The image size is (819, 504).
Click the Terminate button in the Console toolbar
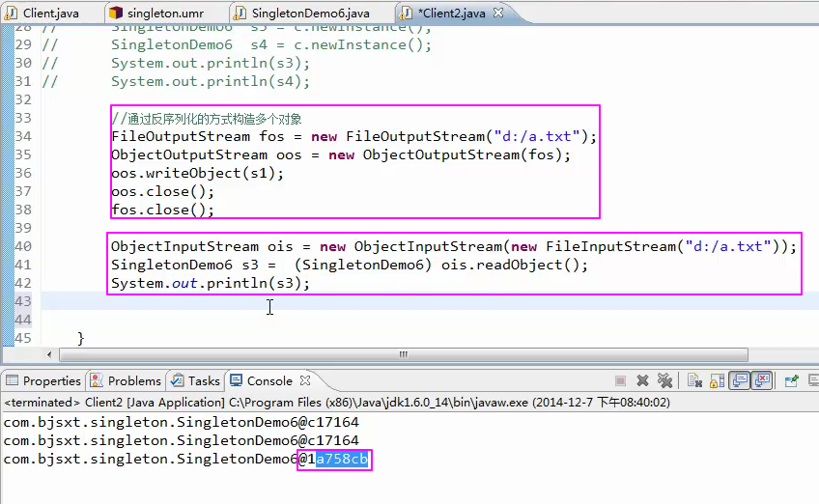[x=620, y=380]
